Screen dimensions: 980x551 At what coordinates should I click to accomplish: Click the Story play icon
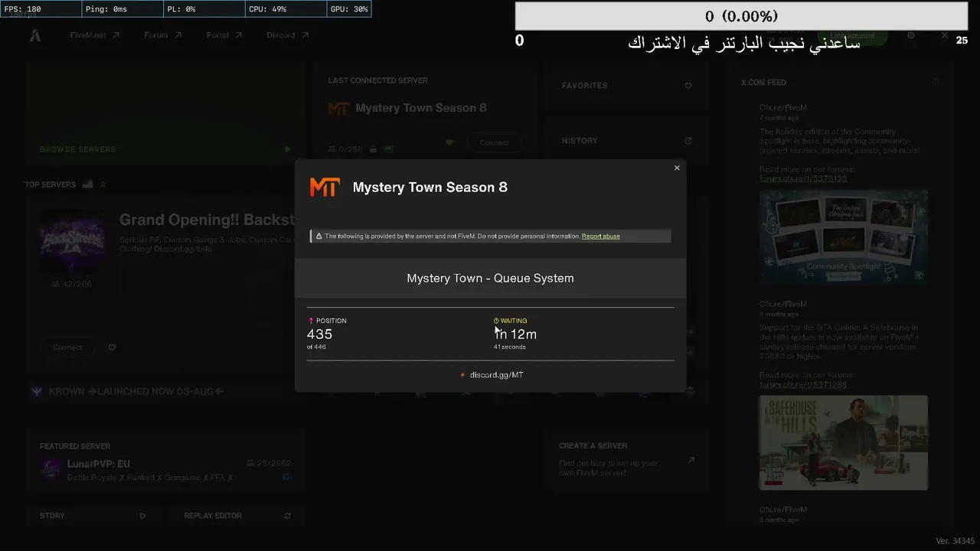142,516
